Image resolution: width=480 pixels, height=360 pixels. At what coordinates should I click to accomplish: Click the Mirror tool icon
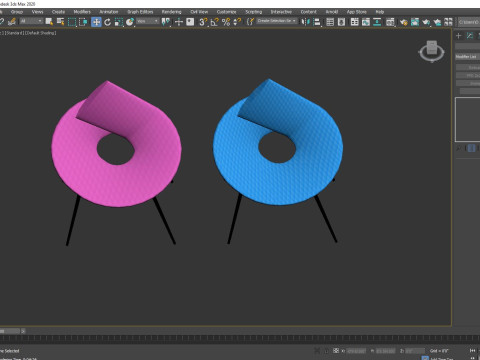(x=305, y=22)
